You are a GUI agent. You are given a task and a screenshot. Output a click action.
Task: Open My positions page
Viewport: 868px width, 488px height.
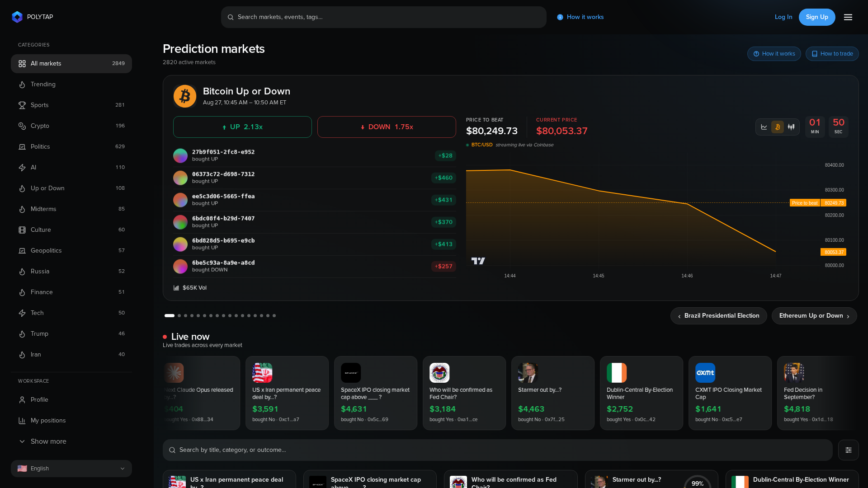click(x=71, y=421)
